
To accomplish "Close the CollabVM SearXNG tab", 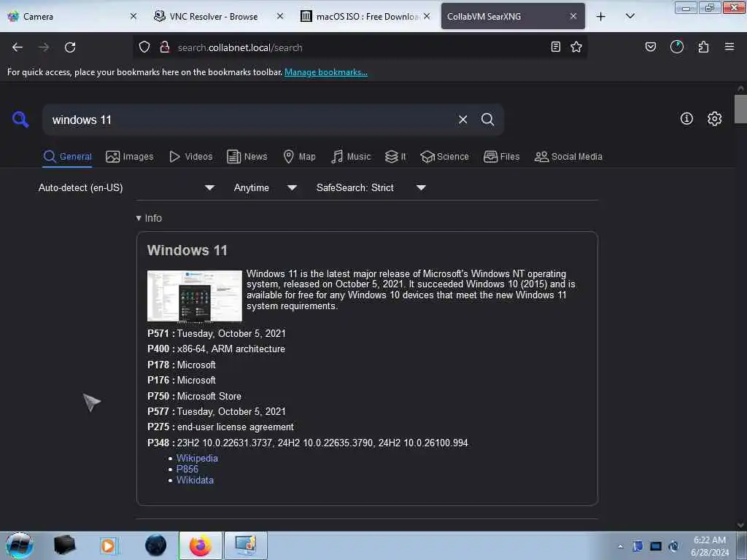I will point(573,16).
